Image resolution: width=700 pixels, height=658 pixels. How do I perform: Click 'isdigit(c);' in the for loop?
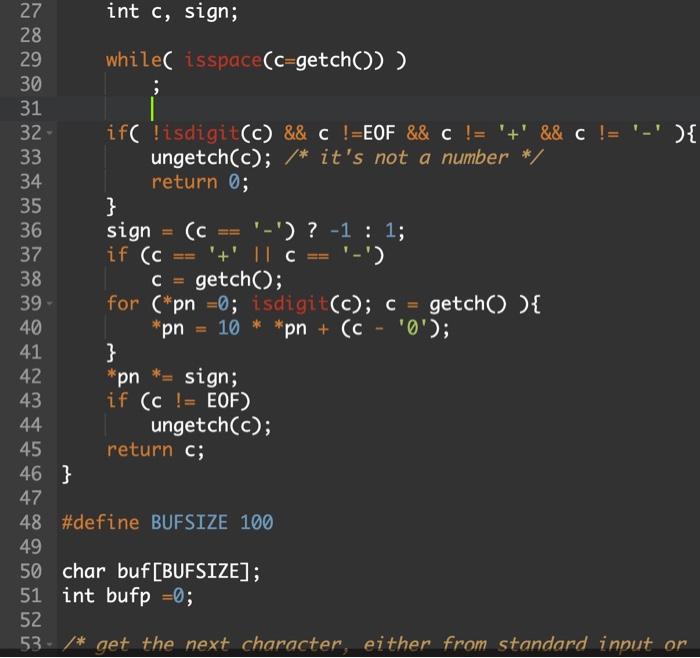tap(311, 304)
